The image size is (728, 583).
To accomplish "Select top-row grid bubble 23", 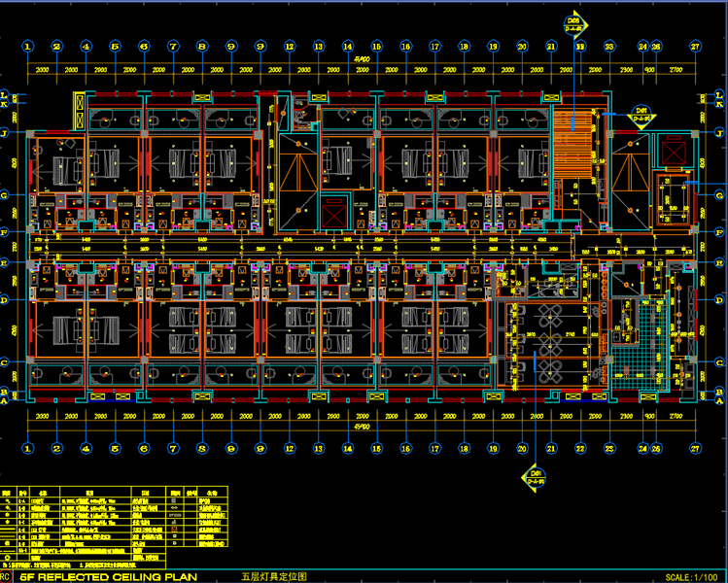I will tap(609, 47).
